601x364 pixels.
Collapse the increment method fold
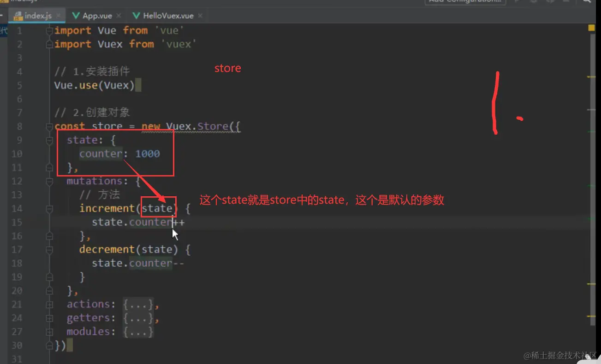coord(50,209)
